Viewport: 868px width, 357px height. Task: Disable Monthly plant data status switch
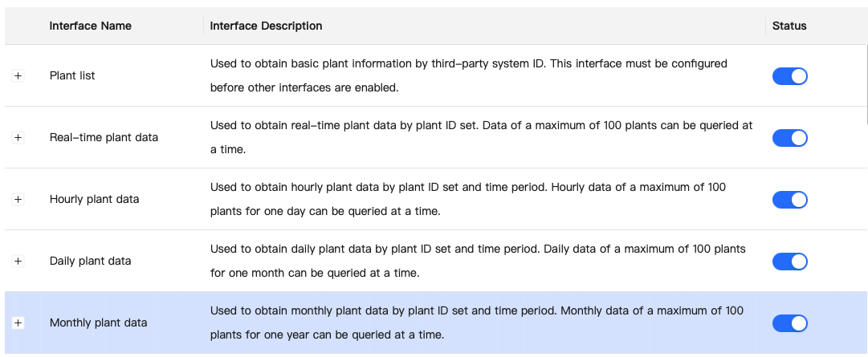[789, 323]
